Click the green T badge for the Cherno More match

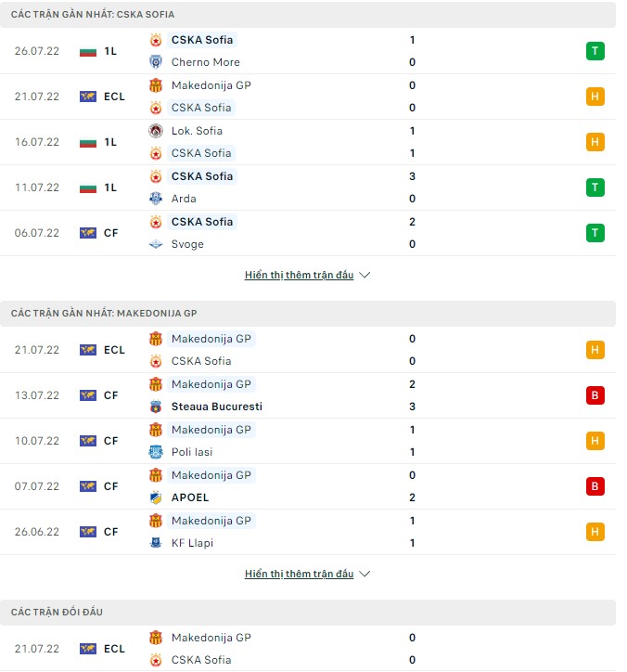pyautogui.click(x=595, y=51)
